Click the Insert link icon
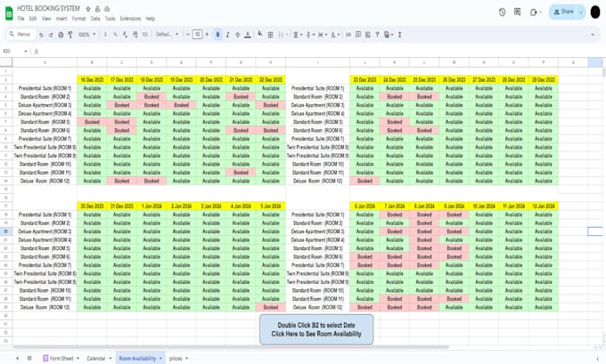 pos(348,35)
